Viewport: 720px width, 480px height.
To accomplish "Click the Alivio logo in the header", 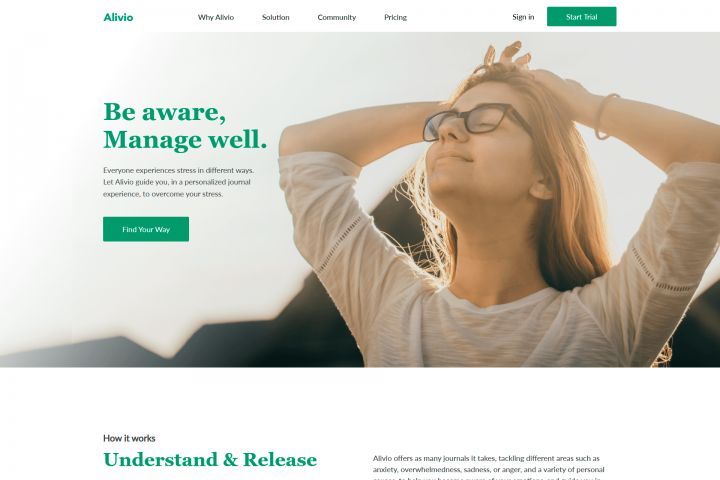I will point(118,17).
